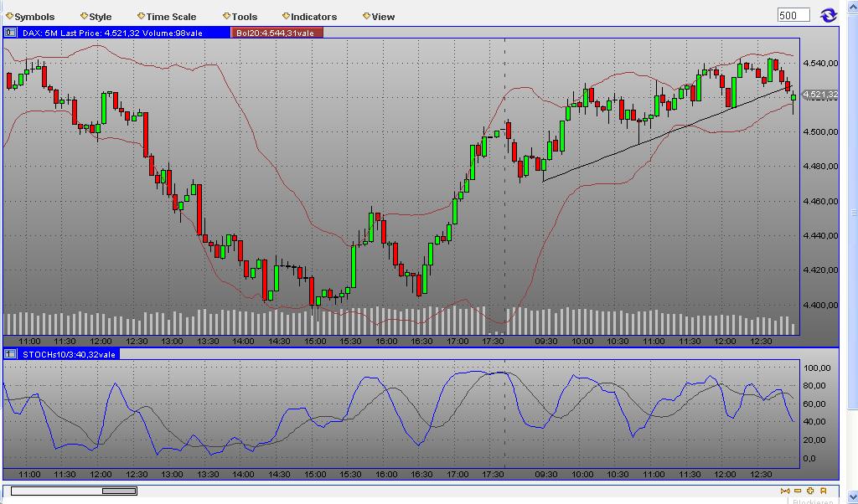Click the small chart icon on the DAX title bar

[9, 30]
